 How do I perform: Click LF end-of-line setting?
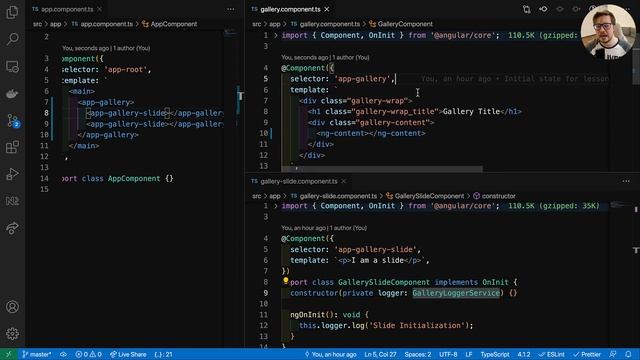[x=469, y=354]
